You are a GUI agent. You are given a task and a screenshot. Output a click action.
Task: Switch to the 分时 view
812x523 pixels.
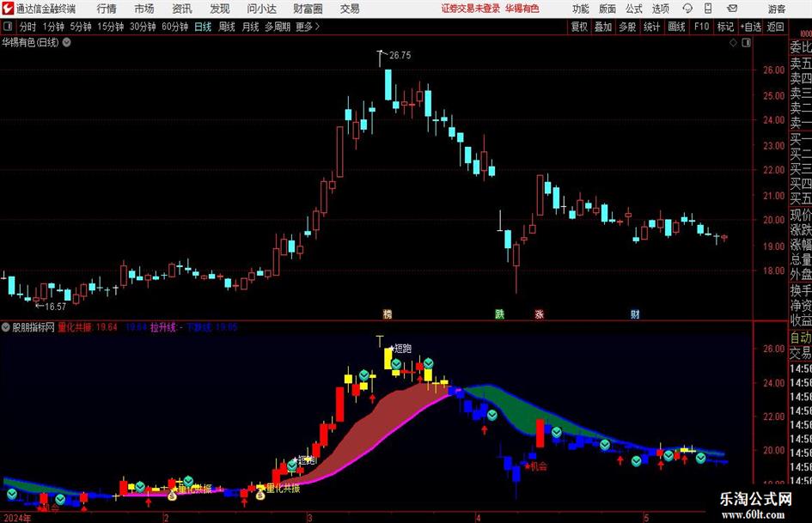point(28,27)
